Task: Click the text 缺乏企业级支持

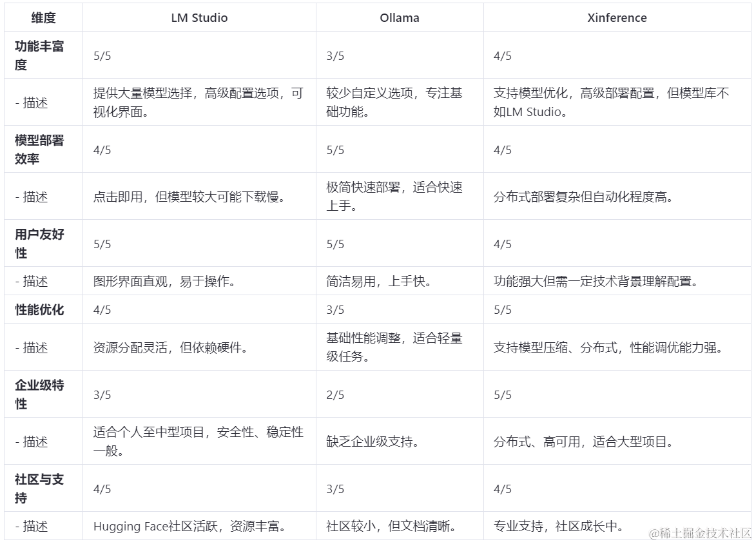Action: [x=373, y=442]
